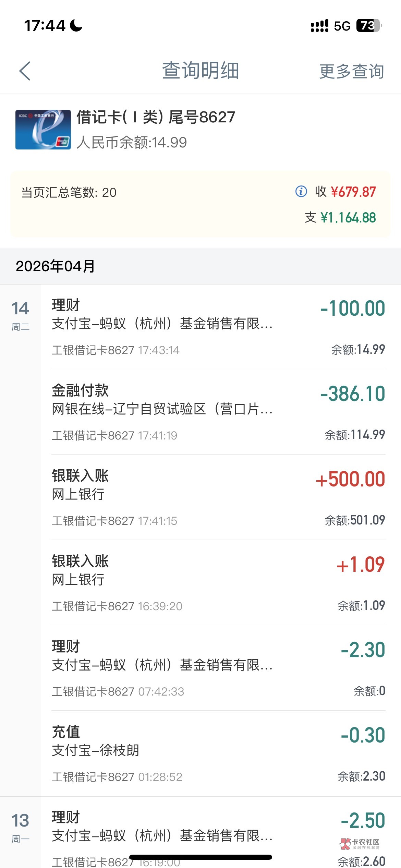Tap the moon focus mode icon
The image size is (401, 868).
[x=76, y=26]
